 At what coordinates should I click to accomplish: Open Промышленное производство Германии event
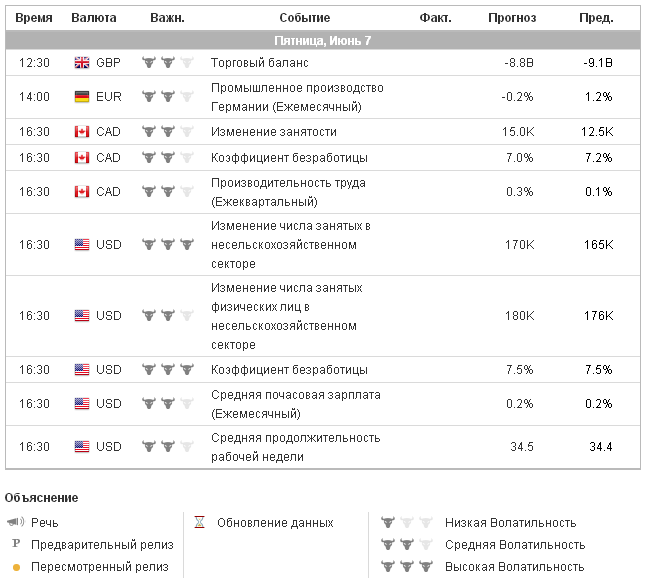(x=297, y=97)
